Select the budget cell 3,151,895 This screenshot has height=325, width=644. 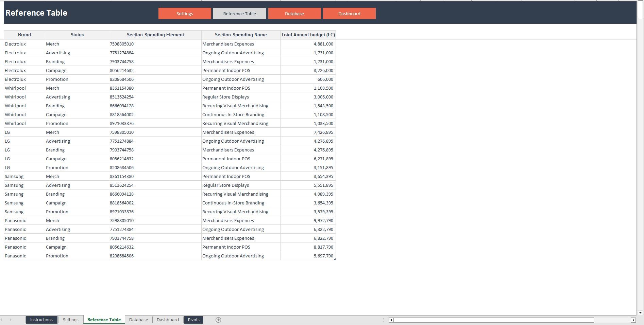pos(308,167)
